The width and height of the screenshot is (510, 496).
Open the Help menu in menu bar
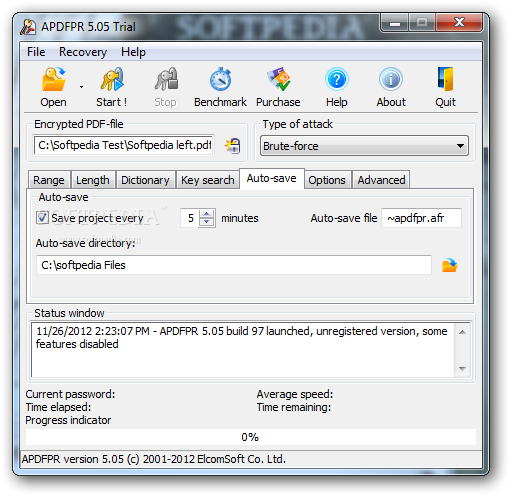point(133,52)
